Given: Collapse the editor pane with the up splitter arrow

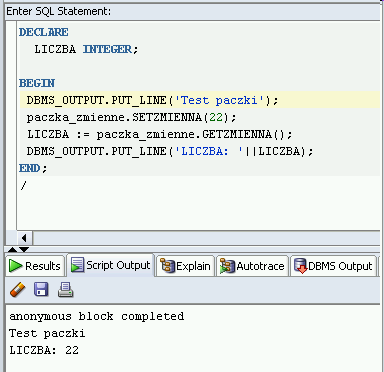Looking at the screenshot, I should coord(12,249).
